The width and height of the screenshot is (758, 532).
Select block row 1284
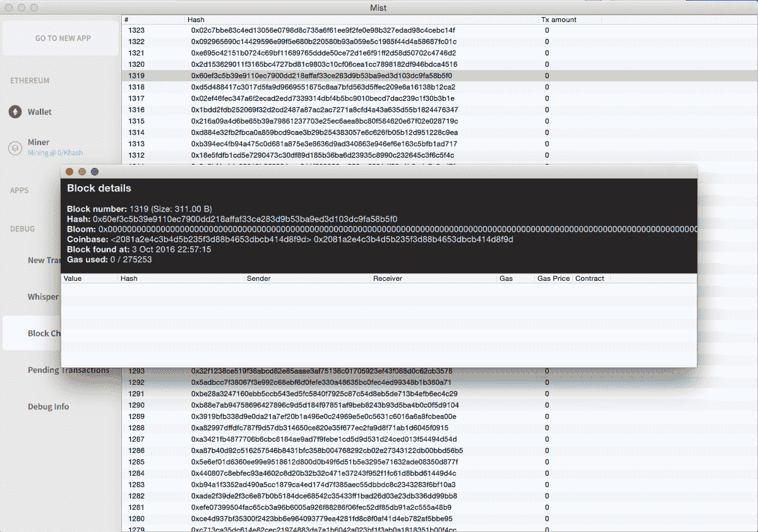click(440, 473)
